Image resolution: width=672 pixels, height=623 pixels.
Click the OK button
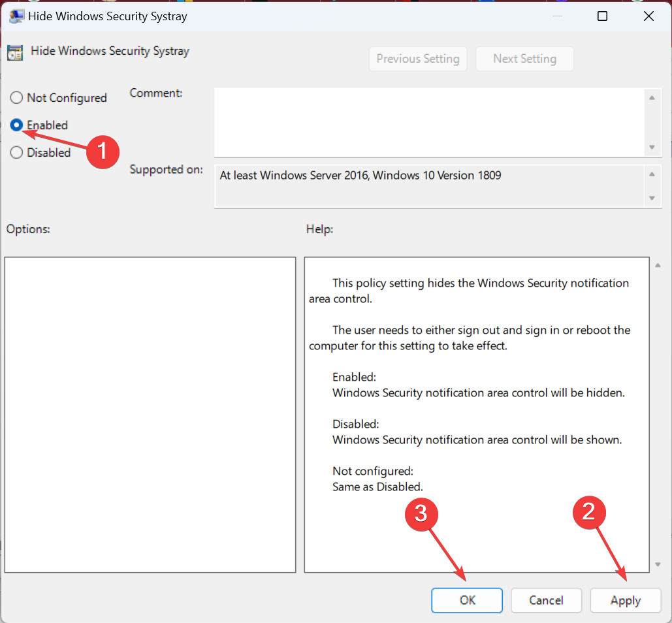pyautogui.click(x=467, y=600)
